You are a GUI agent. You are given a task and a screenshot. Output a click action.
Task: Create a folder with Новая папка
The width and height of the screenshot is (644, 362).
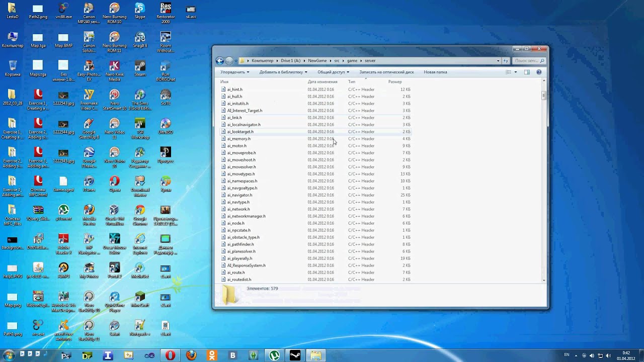click(435, 72)
